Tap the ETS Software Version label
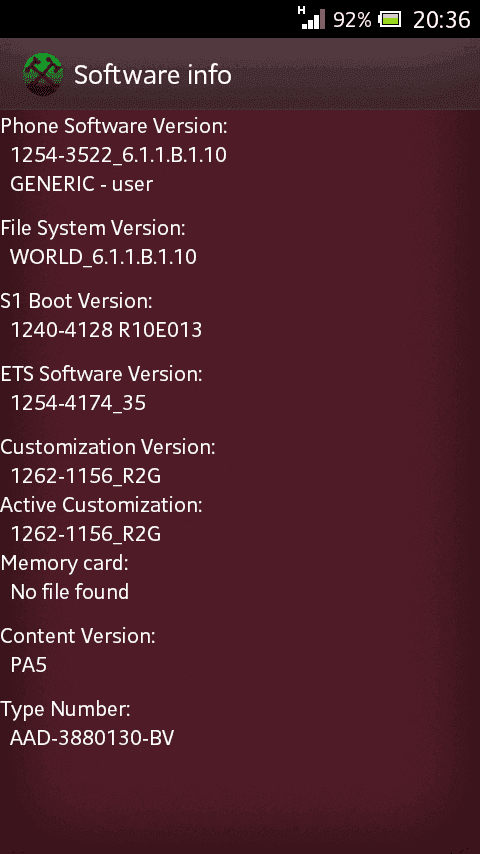Screen dimensions: 480x854 [x=101, y=374]
